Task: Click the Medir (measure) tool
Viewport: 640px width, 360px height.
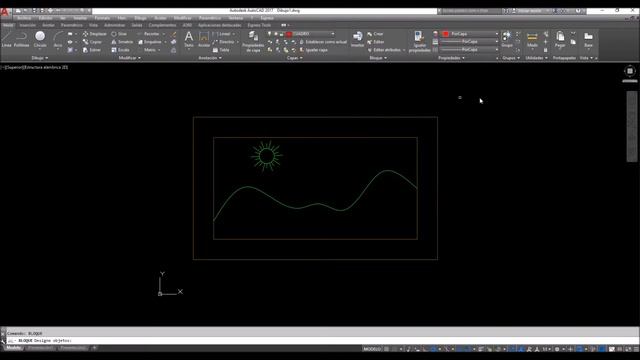Action: (x=532, y=39)
